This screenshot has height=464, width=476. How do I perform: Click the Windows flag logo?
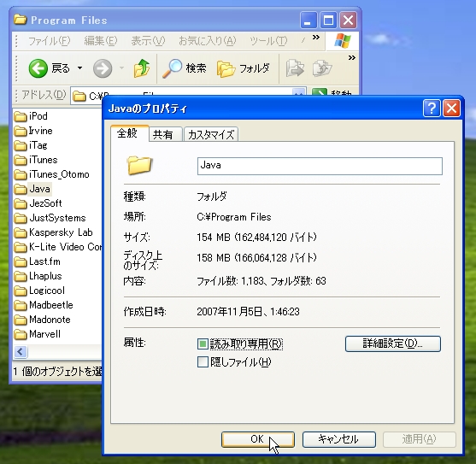(343, 41)
